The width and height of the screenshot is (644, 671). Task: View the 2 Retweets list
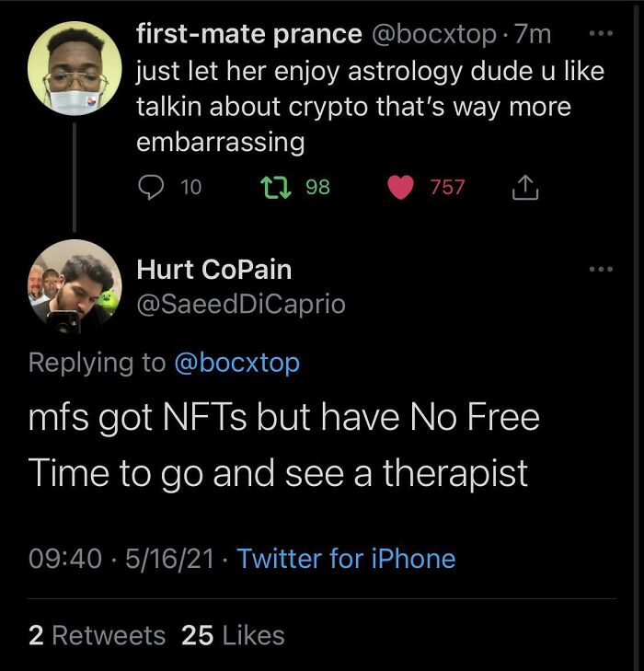pos(97,635)
